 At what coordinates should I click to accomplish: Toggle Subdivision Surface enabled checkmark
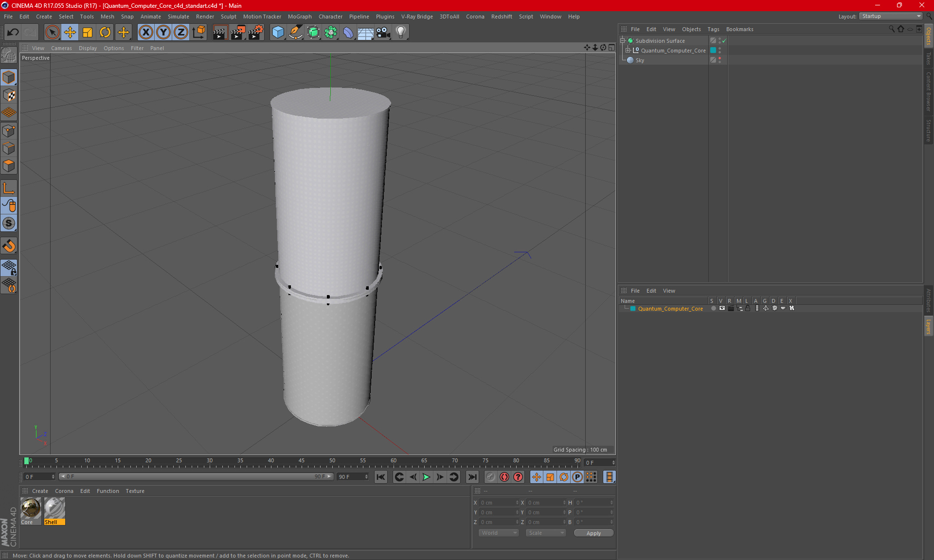(724, 41)
